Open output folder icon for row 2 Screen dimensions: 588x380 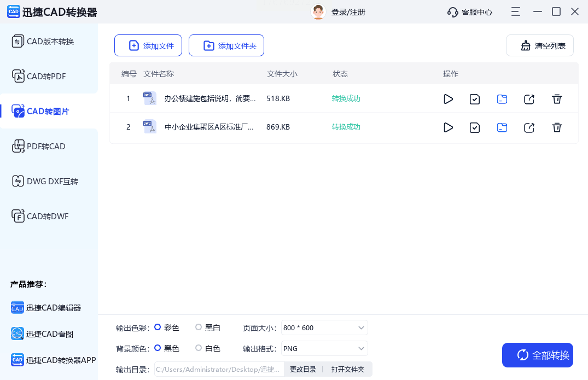click(502, 127)
